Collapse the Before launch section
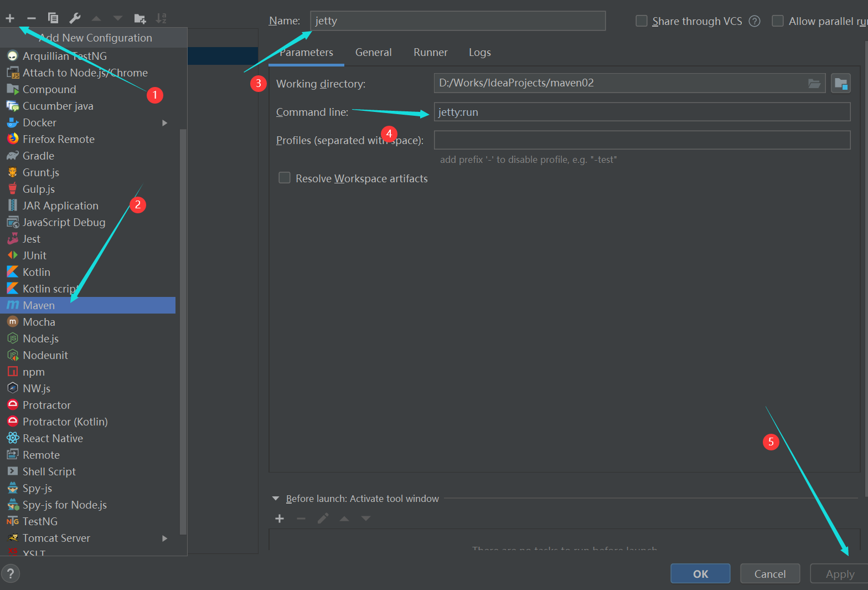Image resolution: width=868 pixels, height=590 pixels. [x=276, y=499]
